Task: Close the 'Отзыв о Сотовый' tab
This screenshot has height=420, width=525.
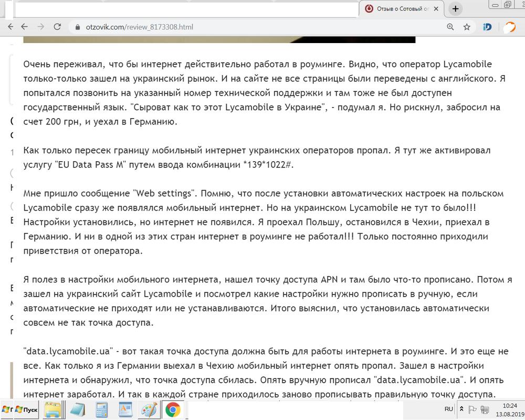Action: (436, 9)
